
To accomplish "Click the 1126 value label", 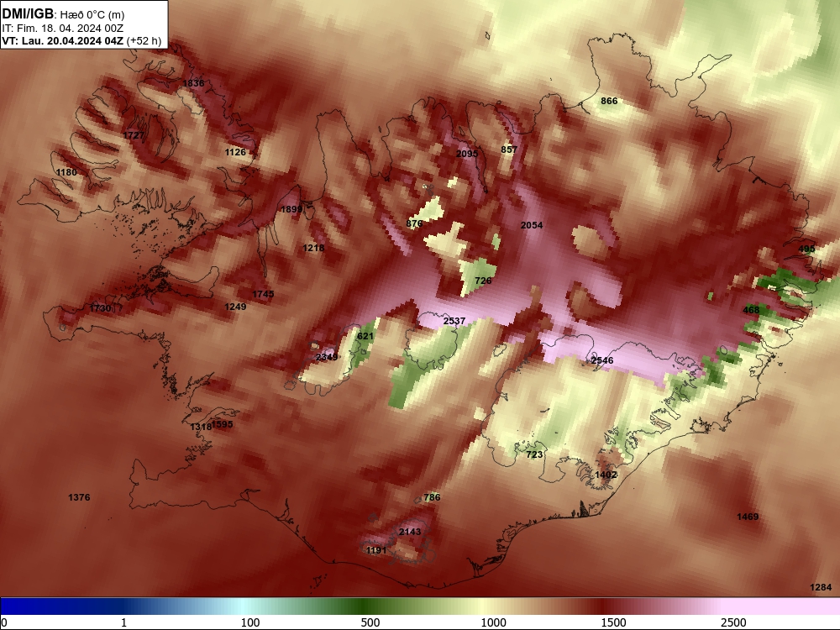I will 235,152.
